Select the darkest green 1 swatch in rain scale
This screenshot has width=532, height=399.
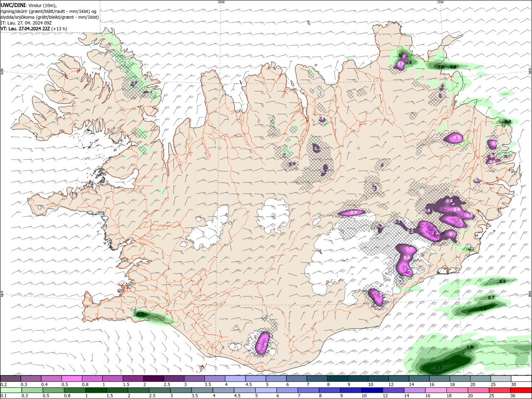(96, 390)
